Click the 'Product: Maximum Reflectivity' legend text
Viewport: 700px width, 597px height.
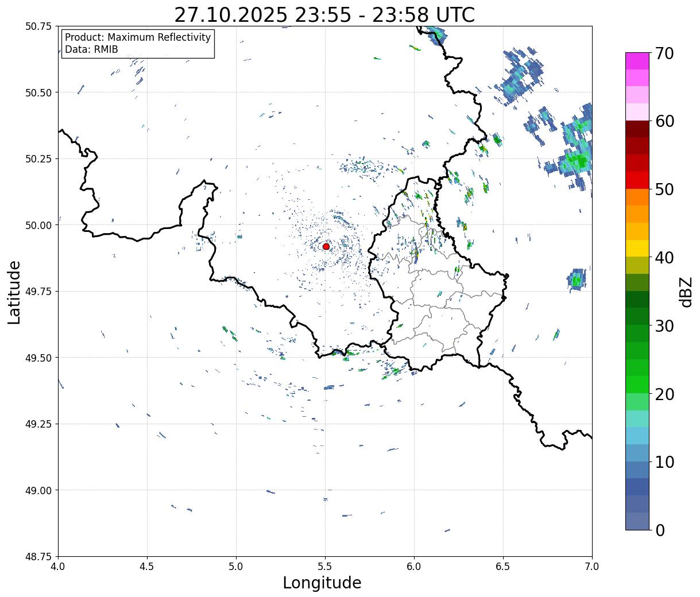click(138, 37)
